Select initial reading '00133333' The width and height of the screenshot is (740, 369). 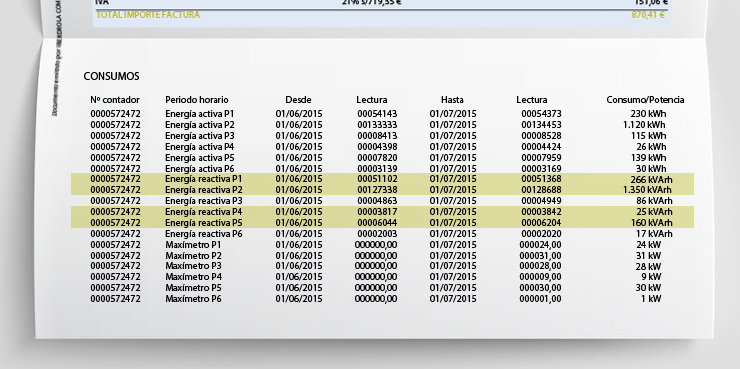tap(377, 125)
